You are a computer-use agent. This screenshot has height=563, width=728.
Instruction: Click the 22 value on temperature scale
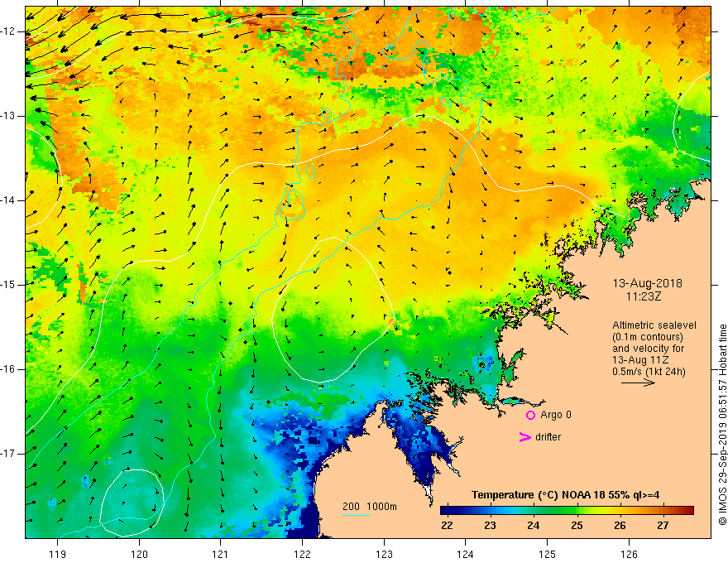pyautogui.click(x=447, y=526)
